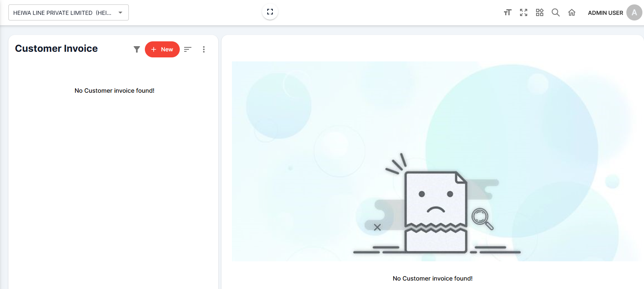644x289 pixels.
Task: Click the 'No Customer invoice found!' caption below illustration
Action: click(433, 279)
